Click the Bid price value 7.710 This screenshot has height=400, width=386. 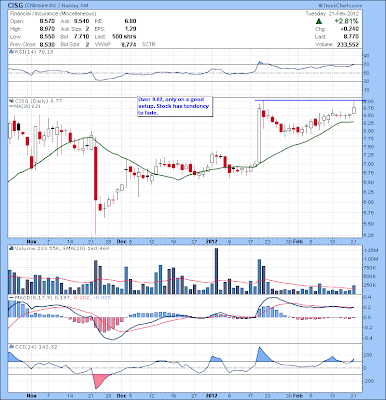tap(82, 37)
